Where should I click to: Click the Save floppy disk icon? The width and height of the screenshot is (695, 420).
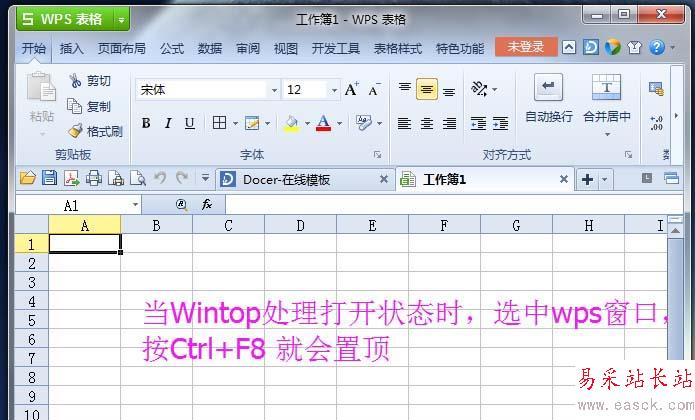tap(49, 178)
